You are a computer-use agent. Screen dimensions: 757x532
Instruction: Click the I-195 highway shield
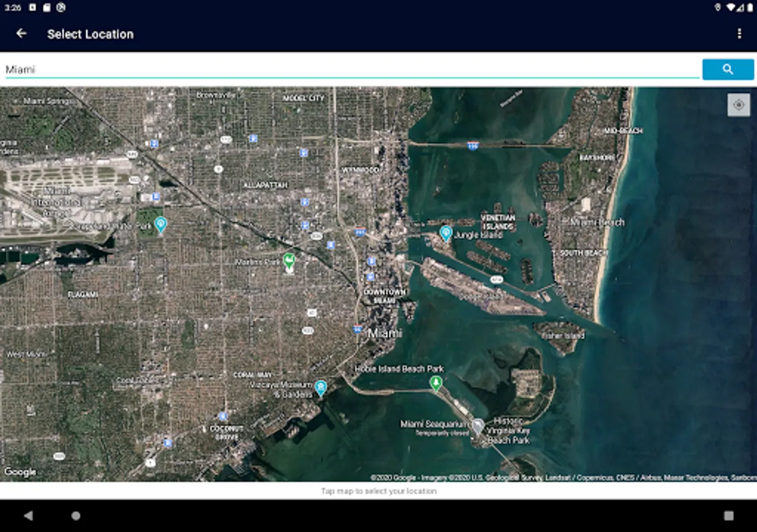(x=473, y=145)
